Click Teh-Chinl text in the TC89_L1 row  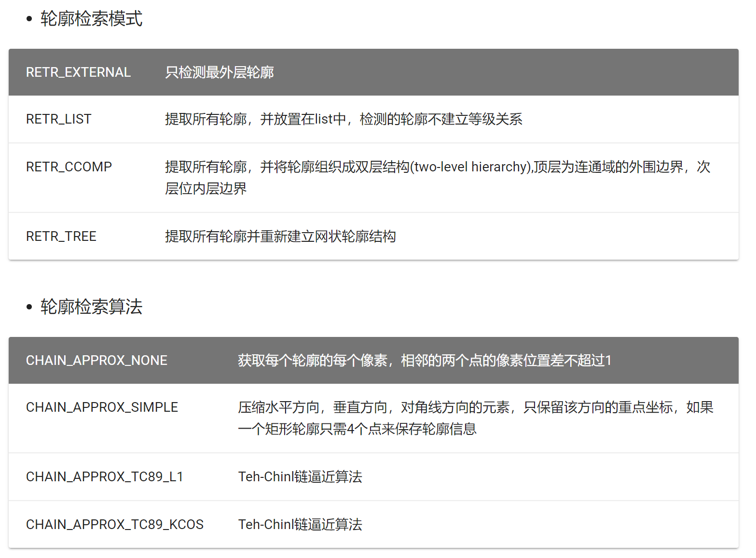coord(300,477)
